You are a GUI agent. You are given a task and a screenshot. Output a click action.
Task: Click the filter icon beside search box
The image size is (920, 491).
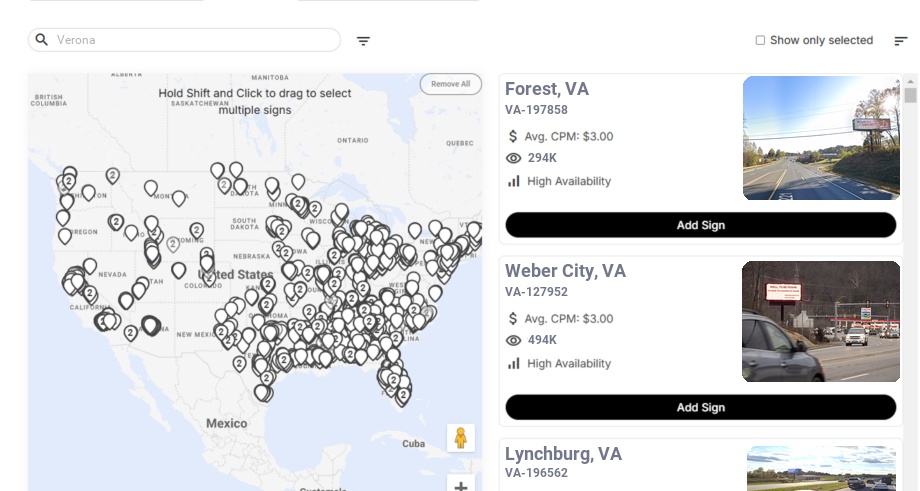tap(363, 41)
